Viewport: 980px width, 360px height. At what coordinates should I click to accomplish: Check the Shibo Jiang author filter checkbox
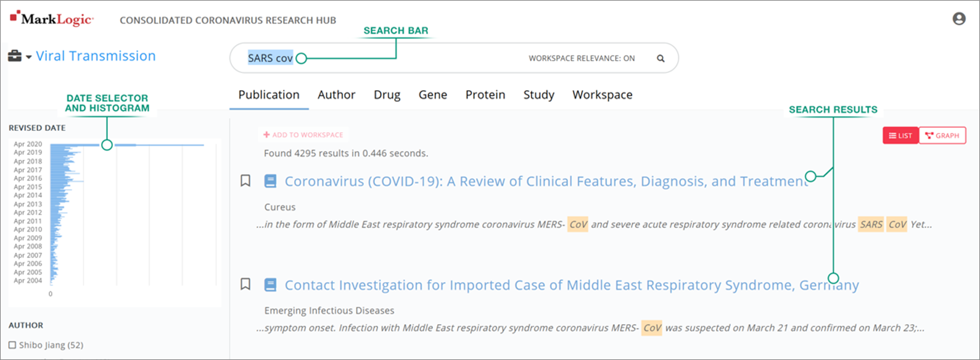12,345
